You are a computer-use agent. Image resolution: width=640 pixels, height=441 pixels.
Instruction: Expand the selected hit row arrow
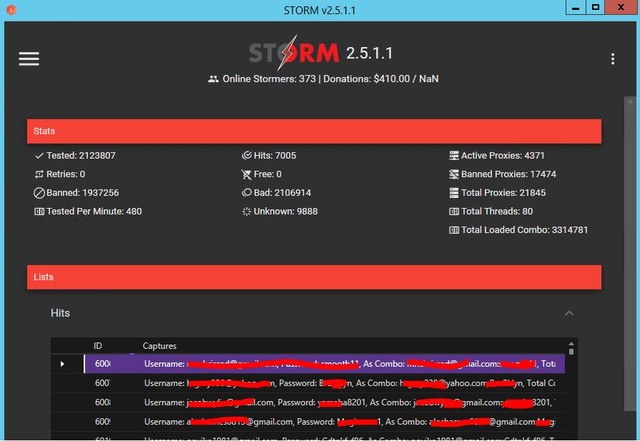click(62, 364)
